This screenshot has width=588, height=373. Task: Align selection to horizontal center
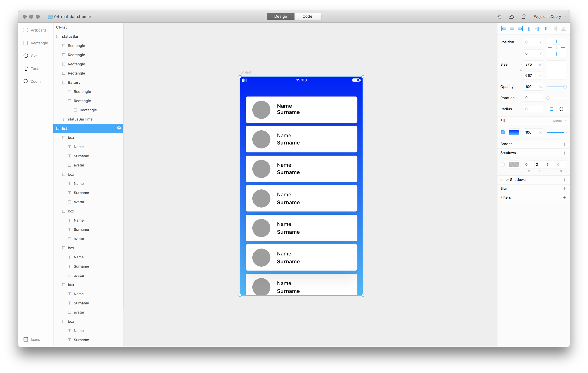(x=512, y=28)
